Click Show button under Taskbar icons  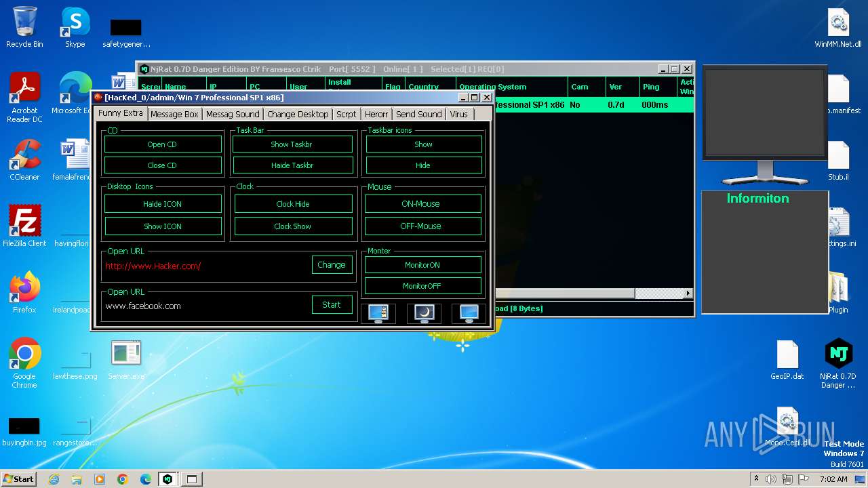pos(424,144)
